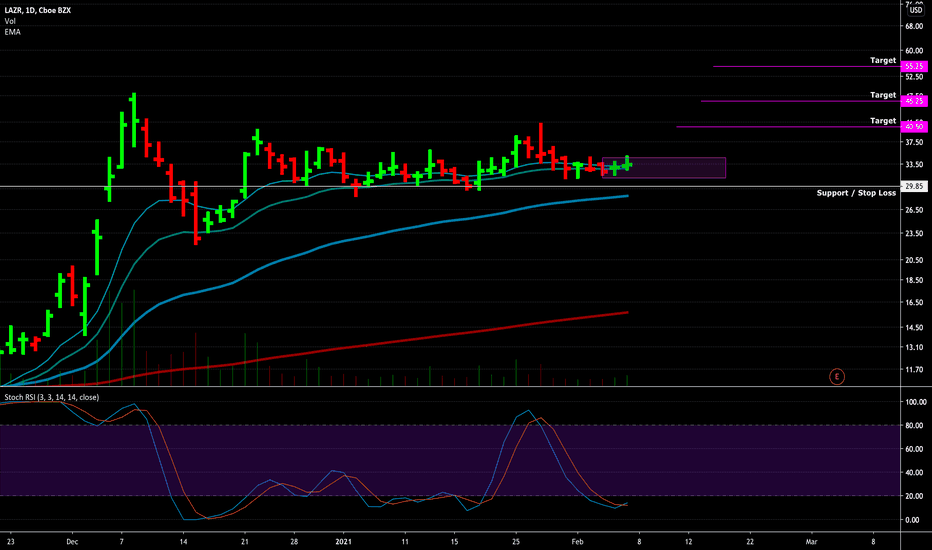Click the '13.10' price axis label
This screenshot has width=932, height=550.
pyautogui.click(x=914, y=347)
